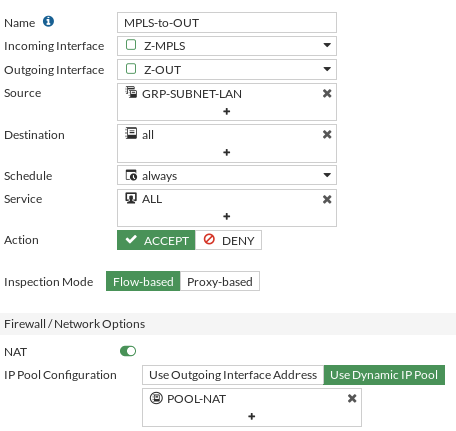Select the ACCEPT action

[156, 240]
